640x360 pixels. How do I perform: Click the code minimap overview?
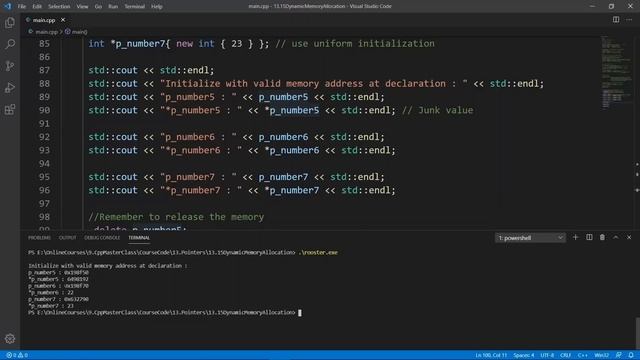tap(616, 73)
